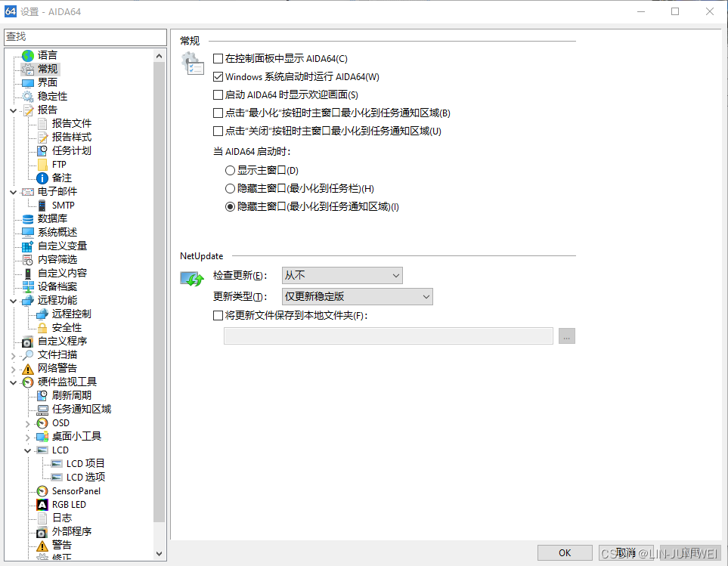Screen dimensions: 728x566
Task: Click the 取消 button
Action: point(626,553)
